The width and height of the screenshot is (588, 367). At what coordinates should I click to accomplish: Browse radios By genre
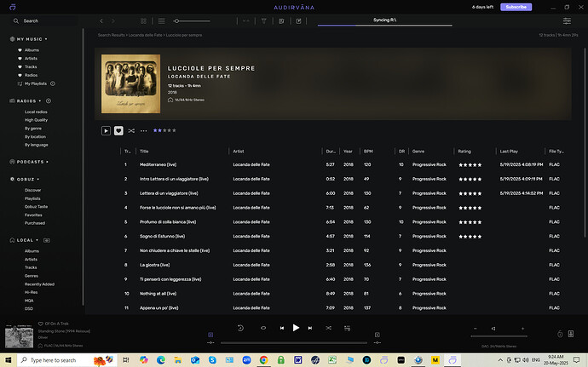click(33, 129)
